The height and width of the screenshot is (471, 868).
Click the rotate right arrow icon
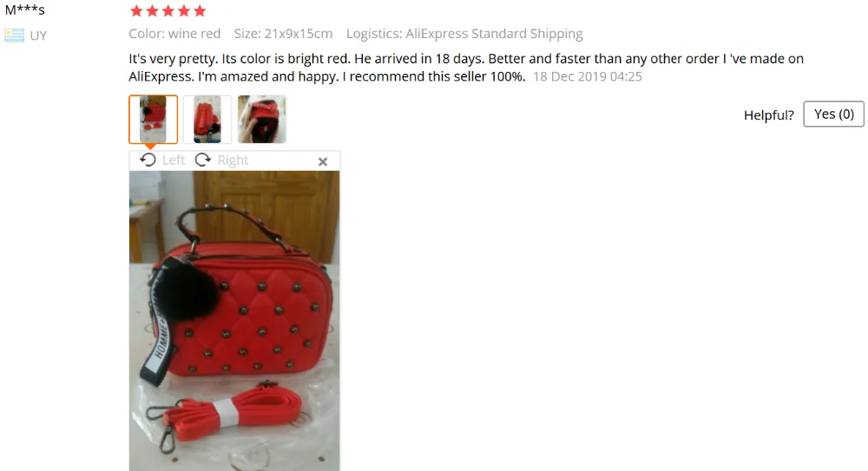click(x=203, y=160)
